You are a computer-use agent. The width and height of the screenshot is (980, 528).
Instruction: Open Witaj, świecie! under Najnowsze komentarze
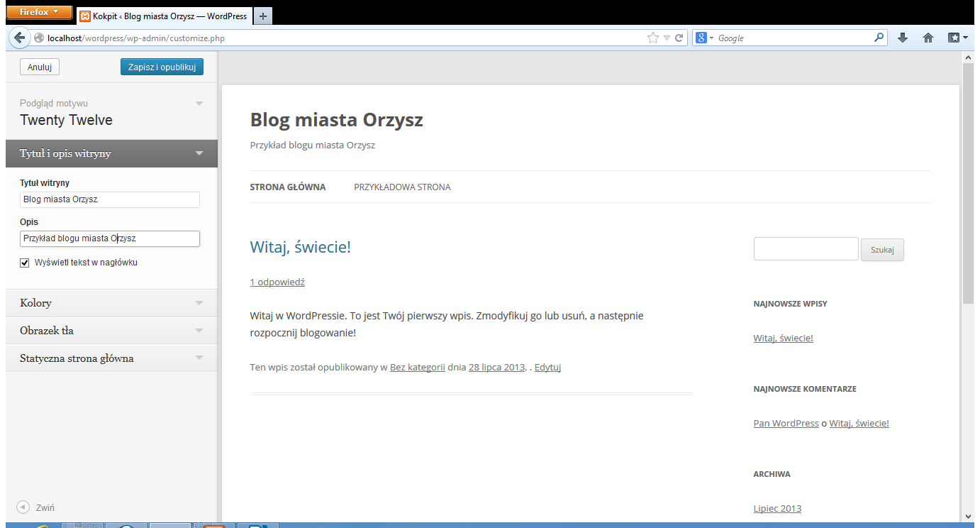859,423
